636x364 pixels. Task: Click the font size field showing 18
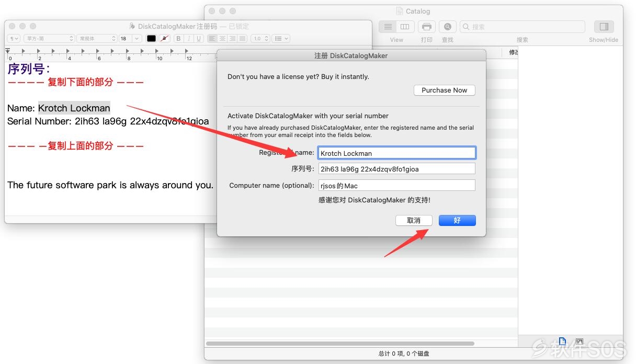pyautogui.click(x=126, y=39)
